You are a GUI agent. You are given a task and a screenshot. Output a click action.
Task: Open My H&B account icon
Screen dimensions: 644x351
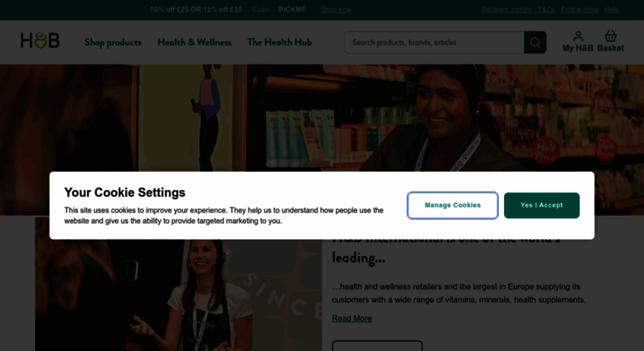pyautogui.click(x=578, y=42)
